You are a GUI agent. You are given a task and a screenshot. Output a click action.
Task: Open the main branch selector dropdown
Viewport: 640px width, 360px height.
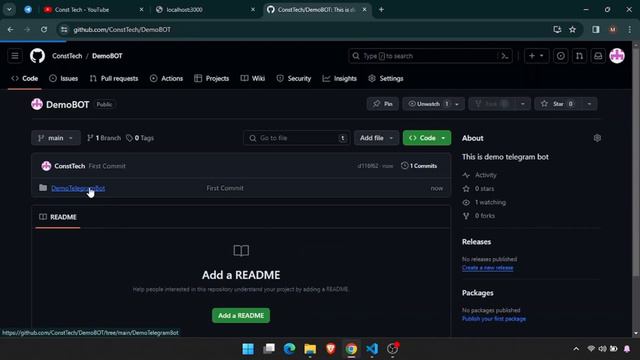pos(56,138)
